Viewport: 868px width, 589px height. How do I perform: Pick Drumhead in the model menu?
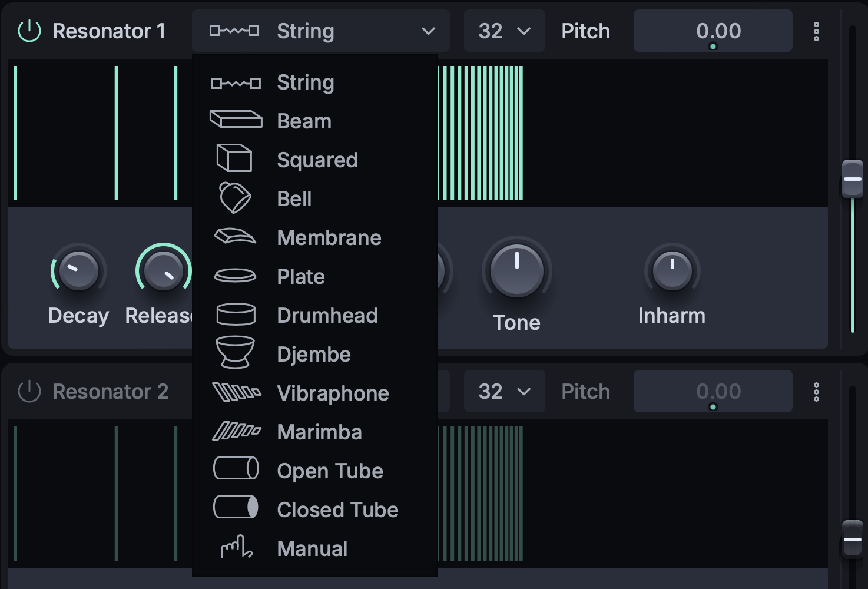314,316
